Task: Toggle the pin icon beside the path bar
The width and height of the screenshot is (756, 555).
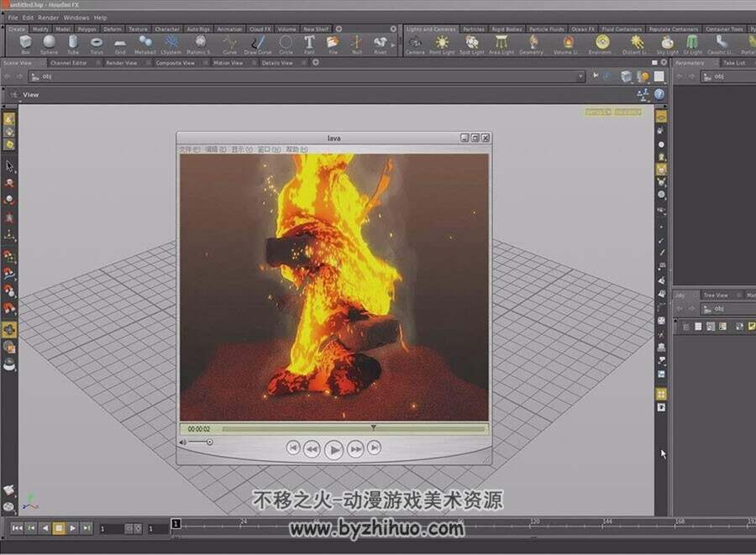Action: point(596,76)
